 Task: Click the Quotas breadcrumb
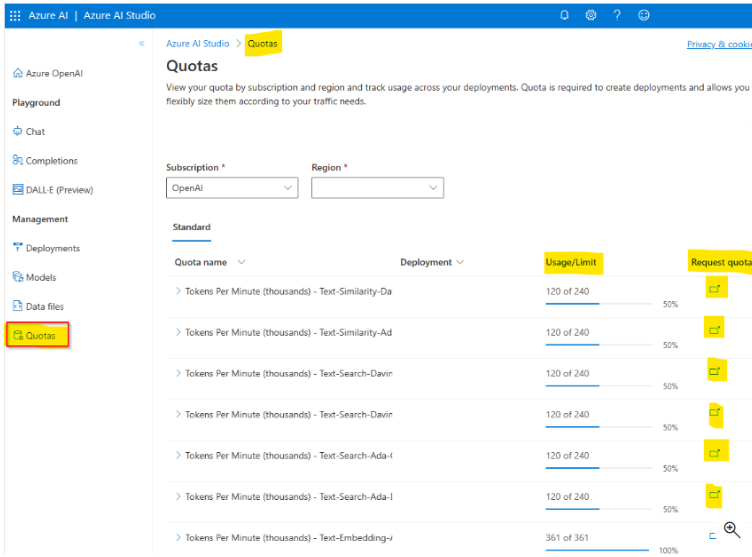tap(262, 44)
